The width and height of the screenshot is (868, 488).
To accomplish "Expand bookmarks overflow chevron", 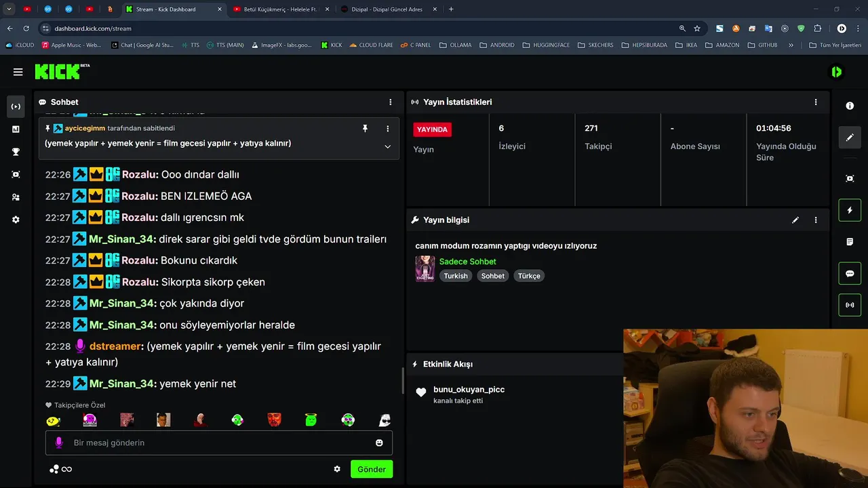I will pos(791,45).
